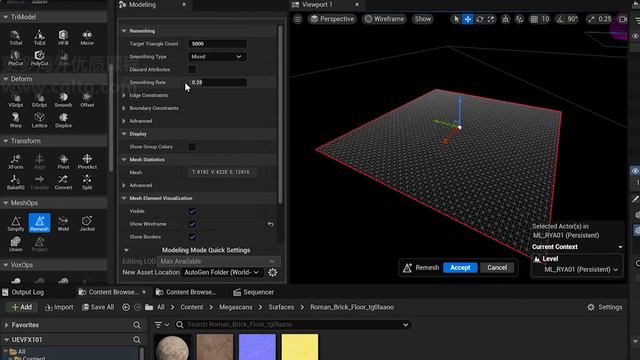Viewport: 640px width, 360px height.
Task: Select the Smooth deform tool
Action: pyautogui.click(x=63, y=100)
